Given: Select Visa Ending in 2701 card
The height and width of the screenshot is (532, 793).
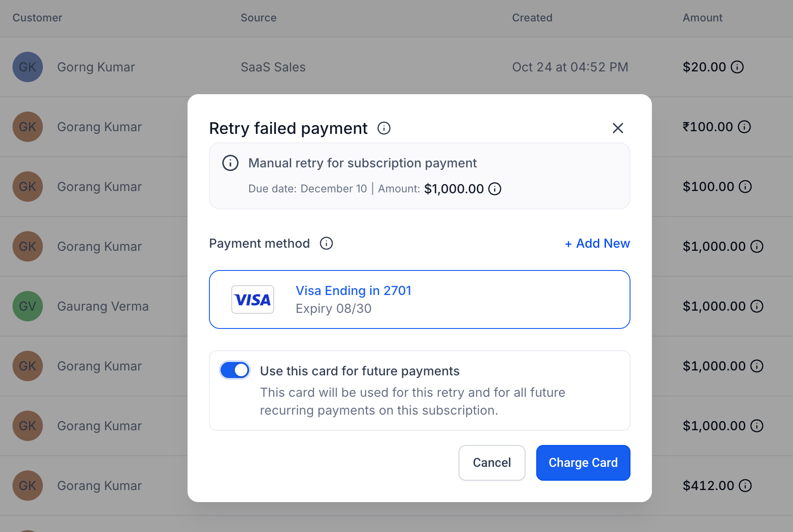Looking at the screenshot, I should (x=420, y=299).
